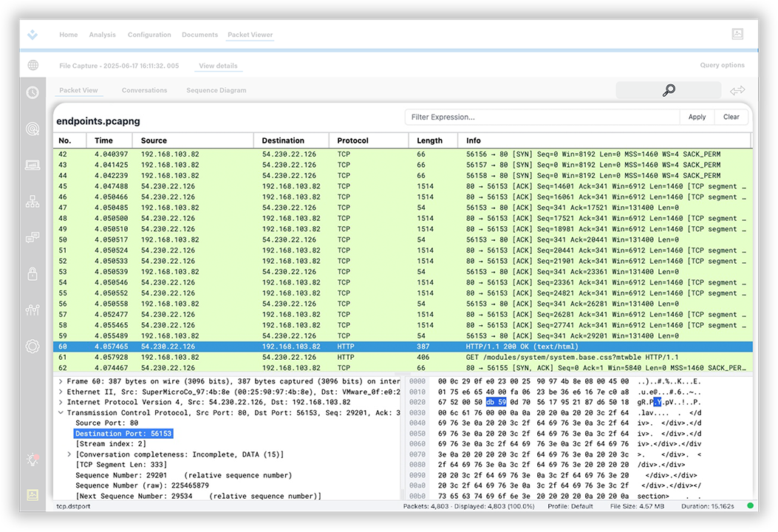
Task: Select packet row number 47
Action: 403,208
